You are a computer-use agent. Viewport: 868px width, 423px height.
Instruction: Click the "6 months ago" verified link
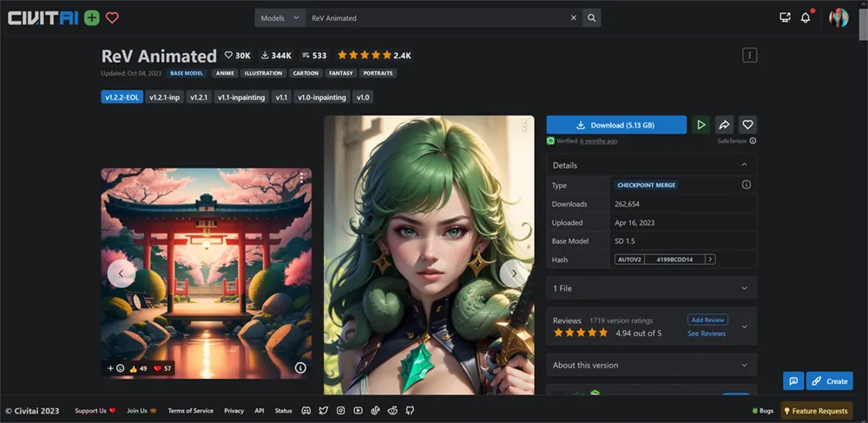[x=598, y=142]
